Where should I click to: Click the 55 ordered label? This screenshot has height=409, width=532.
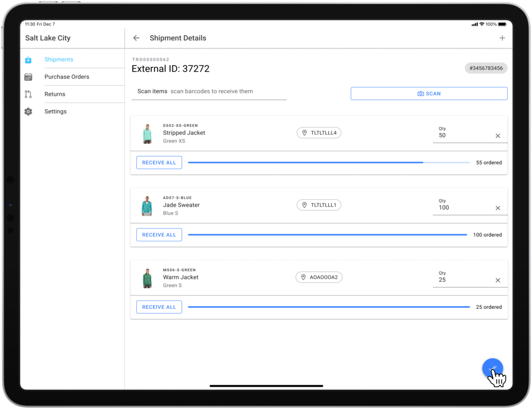[488, 163]
